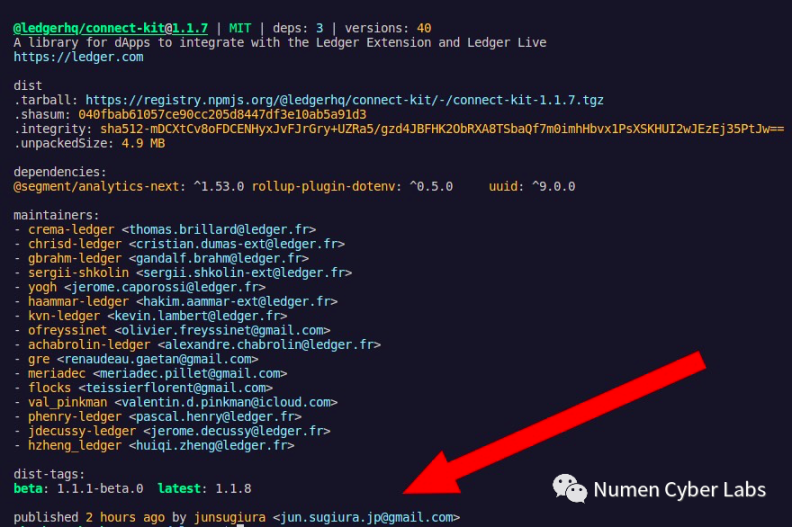Viewport: 792px width, 527px height.
Task: Click maintainer kvn-ledger
Action: [64, 316]
